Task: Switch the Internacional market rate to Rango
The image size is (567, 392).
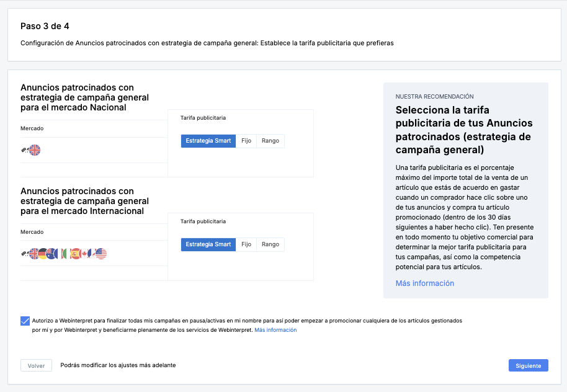Action: point(270,244)
